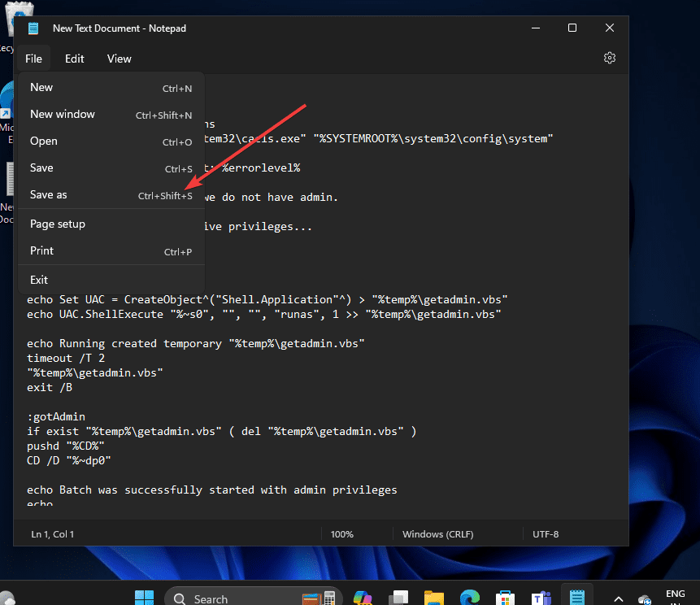
Task: Open Task View from the taskbar
Action: [398, 598]
